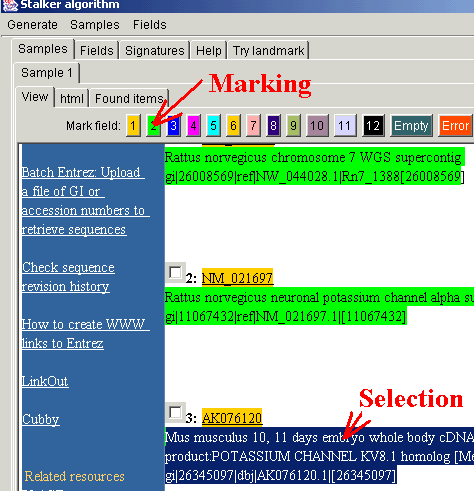Tick checkbox for result 2 NM_021697
474x491 pixels.
pyautogui.click(x=175, y=272)
